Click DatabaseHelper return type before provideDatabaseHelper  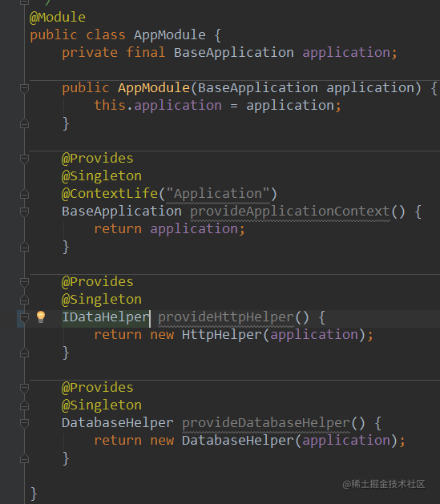[118, 423]
